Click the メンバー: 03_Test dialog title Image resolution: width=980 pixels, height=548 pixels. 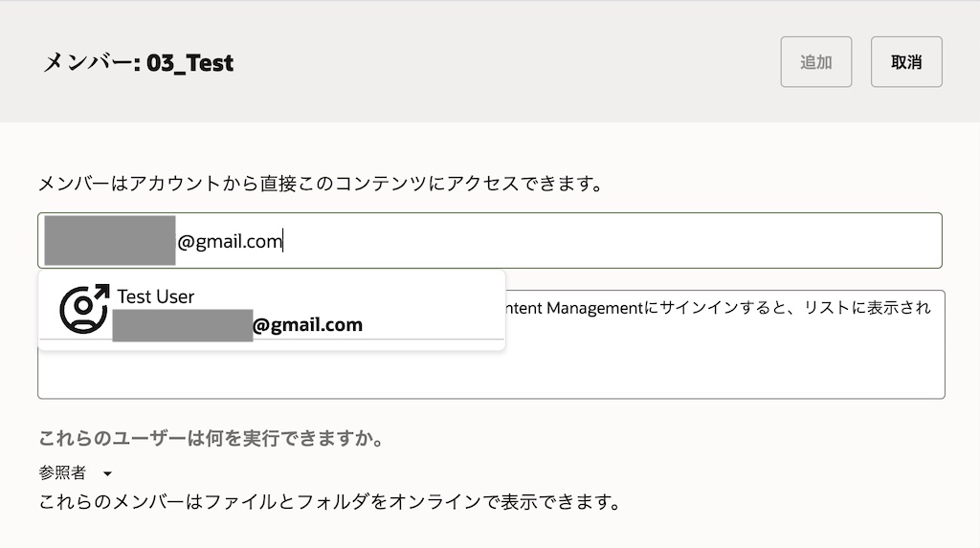[138, 63]
